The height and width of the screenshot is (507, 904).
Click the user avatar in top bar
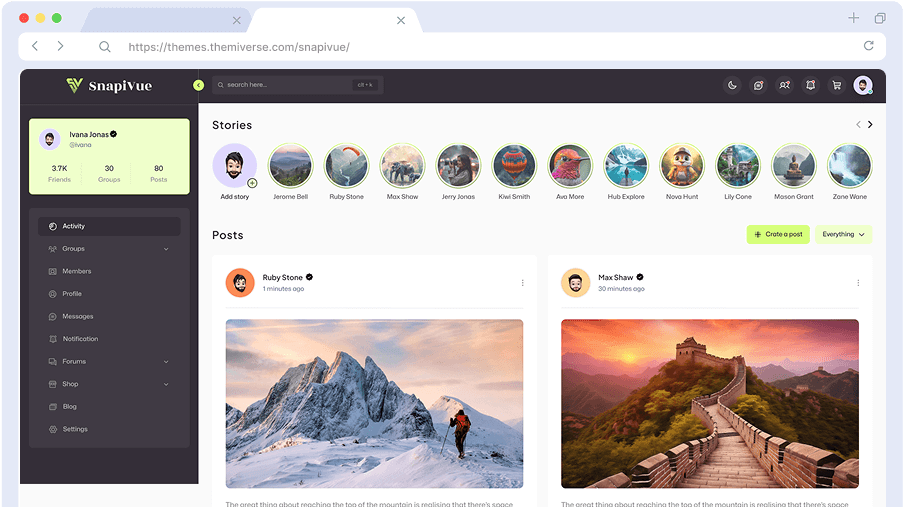click(x=863, y=85)
